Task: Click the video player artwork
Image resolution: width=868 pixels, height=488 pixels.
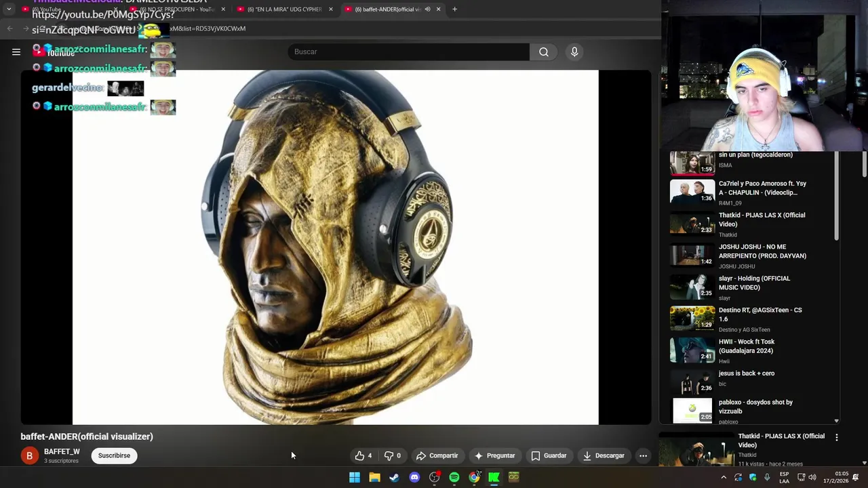Action: (336, 247)
